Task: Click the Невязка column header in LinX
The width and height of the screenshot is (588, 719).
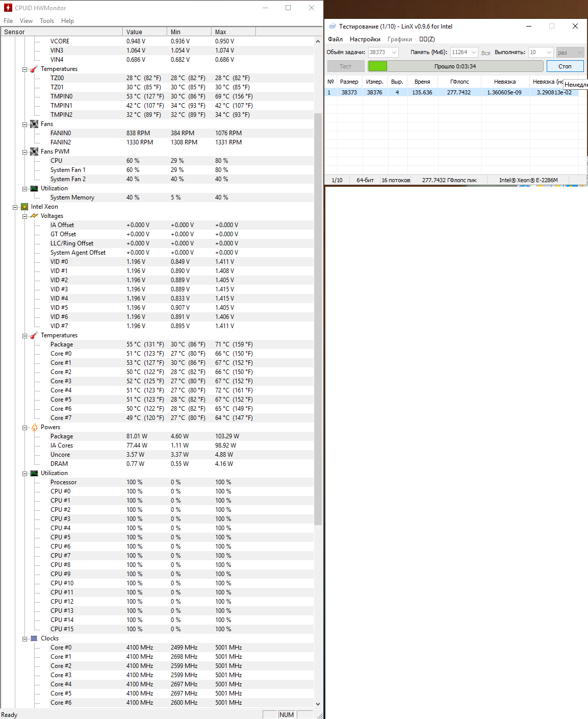Action: 505,82
